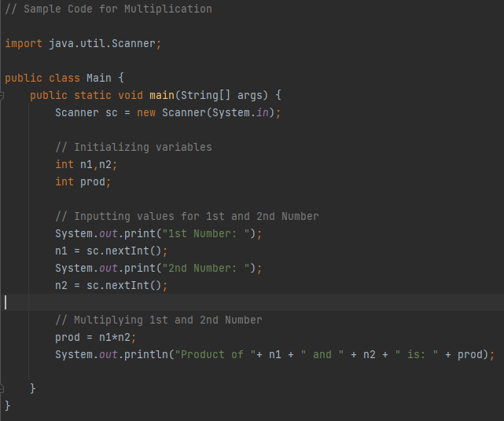
Task: Click 'java.util.Scanner' in import line
Action: pyautogui.click(x=102, y=43)
